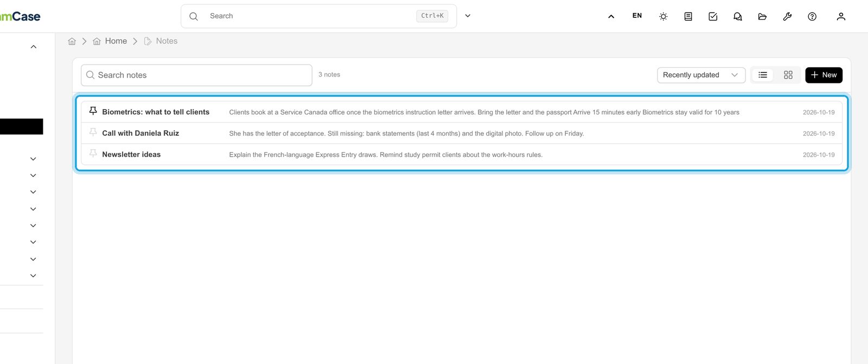Open the Call with Daniela Ruiz note
This screenshot has width=868, height=364.
141,133
